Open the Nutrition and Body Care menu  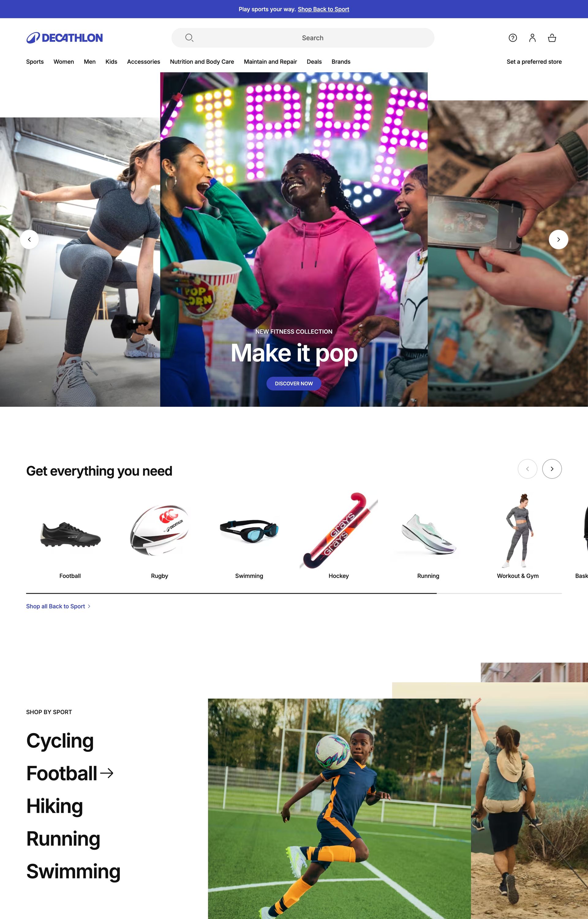tap(202, 62)
